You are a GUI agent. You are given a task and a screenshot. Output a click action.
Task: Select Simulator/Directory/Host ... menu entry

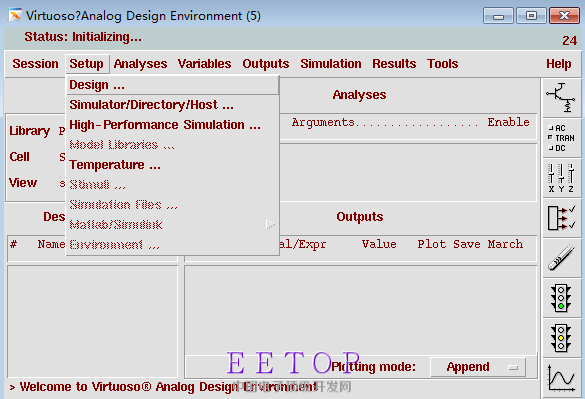[x=172, y=105]
